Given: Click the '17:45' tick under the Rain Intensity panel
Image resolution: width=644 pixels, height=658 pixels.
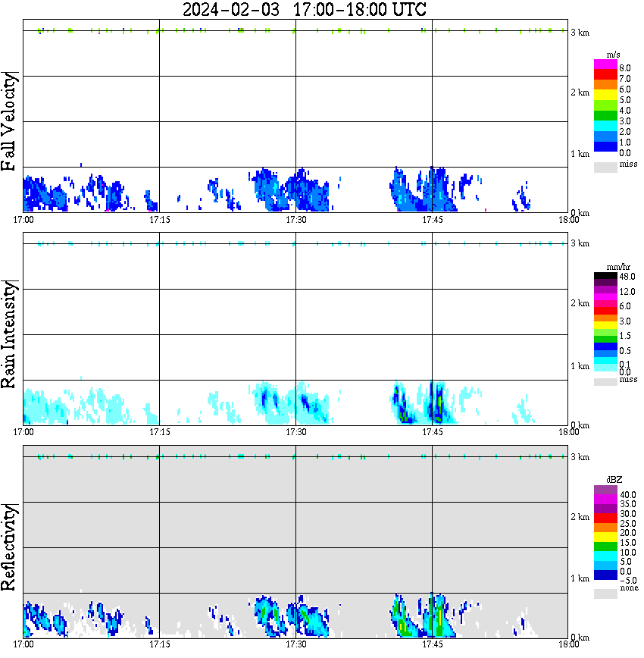Looking at the screenshot, I should point(432,432).
